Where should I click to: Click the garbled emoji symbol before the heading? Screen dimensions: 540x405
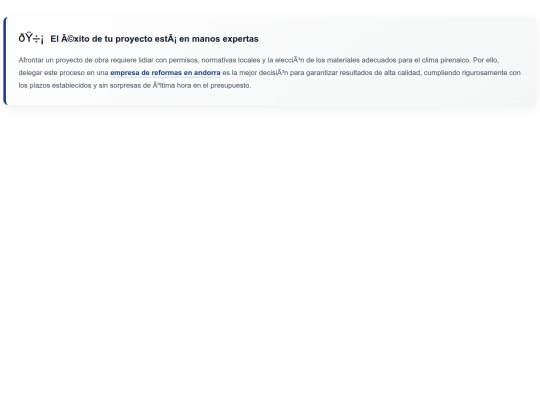[x=31, y=39]
